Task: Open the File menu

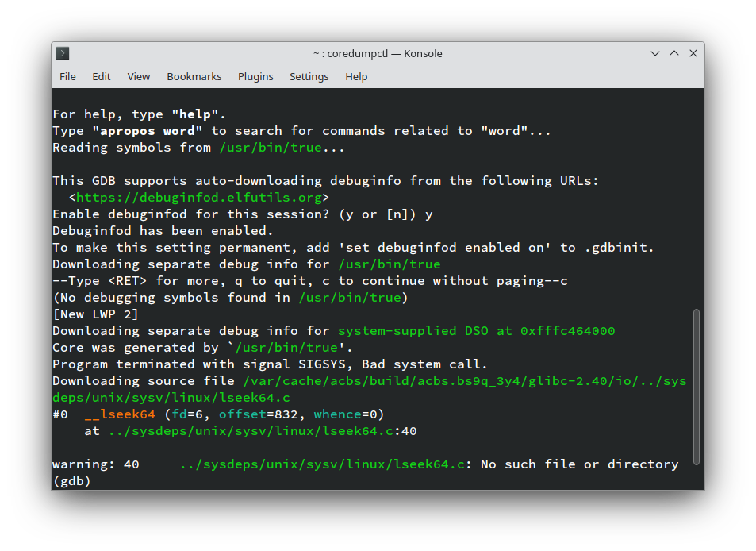Action: pyautogui.click(x=67, y=76)
